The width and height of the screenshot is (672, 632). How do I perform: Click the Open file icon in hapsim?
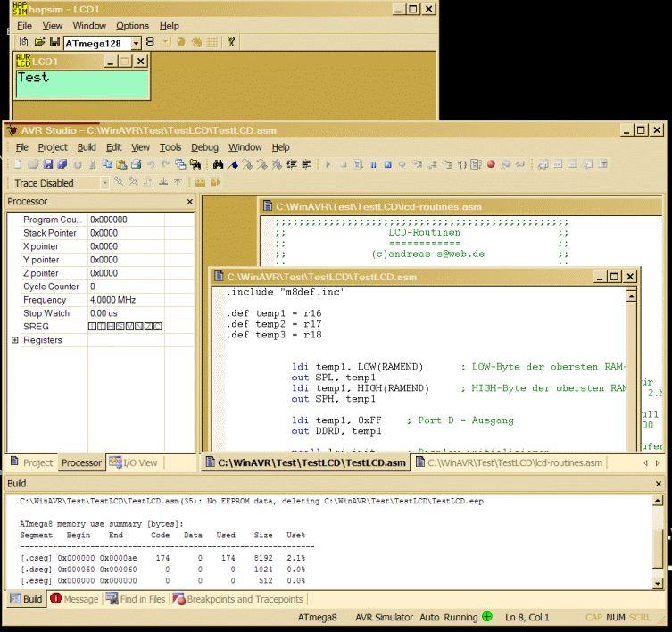39,42
